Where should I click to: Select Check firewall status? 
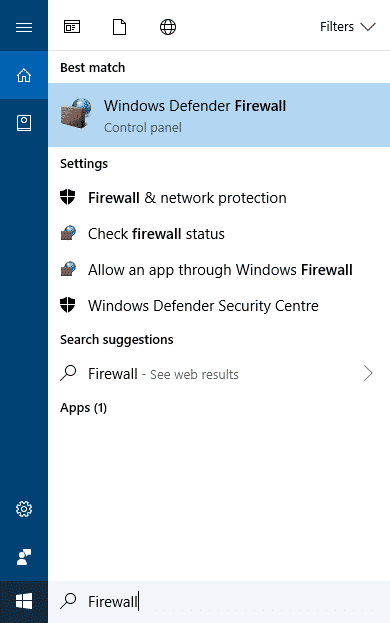coord(219,234)
